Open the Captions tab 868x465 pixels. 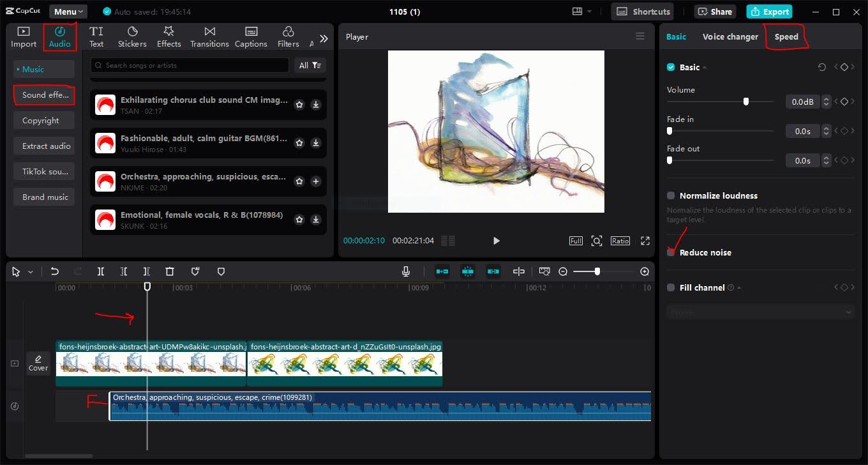coord(251,37)
